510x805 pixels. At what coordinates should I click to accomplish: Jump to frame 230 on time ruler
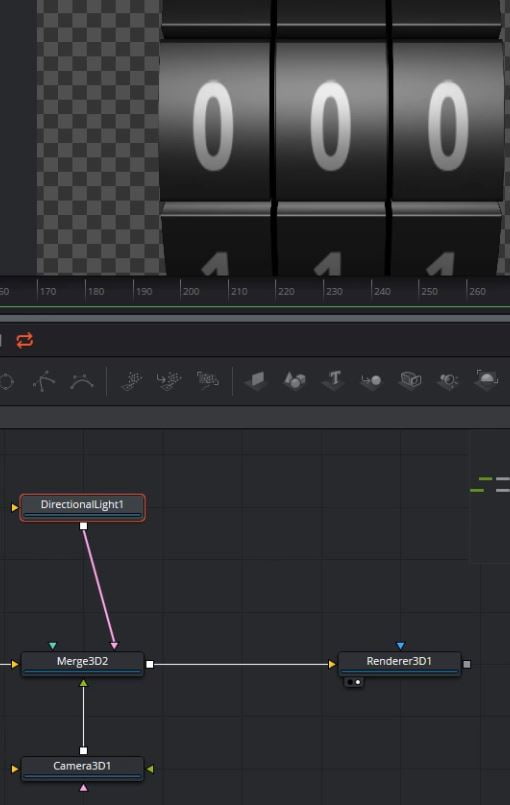(x=334, y=291)
